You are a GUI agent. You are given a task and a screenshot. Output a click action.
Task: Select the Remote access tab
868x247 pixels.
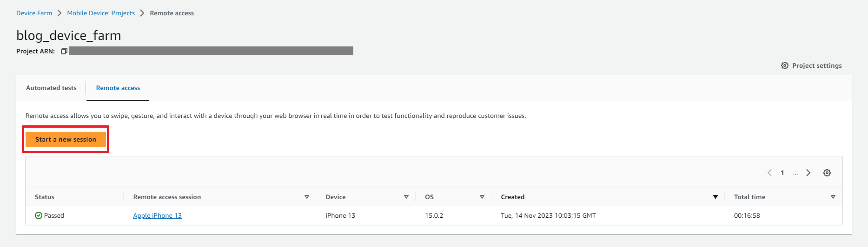coord(118,88)
